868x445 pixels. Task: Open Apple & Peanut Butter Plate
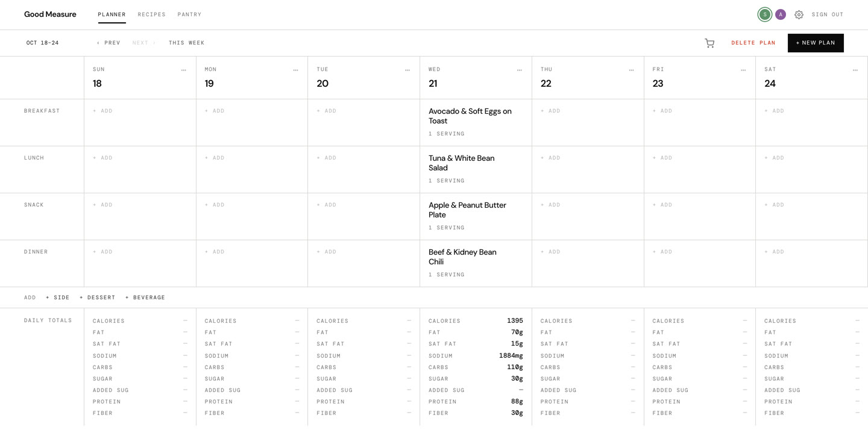point(467,210)
